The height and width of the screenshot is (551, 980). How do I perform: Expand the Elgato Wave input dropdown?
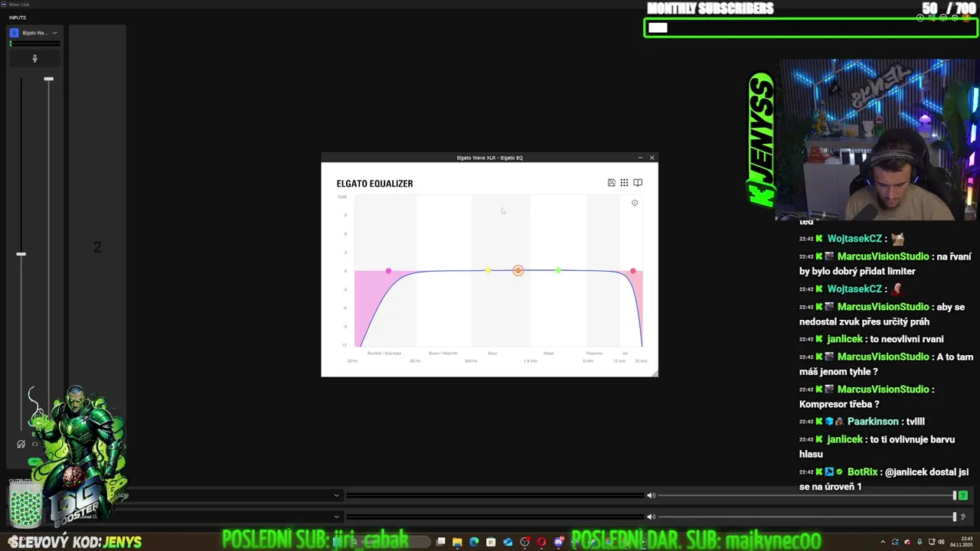pyautogui.click(x=54, y=33)
